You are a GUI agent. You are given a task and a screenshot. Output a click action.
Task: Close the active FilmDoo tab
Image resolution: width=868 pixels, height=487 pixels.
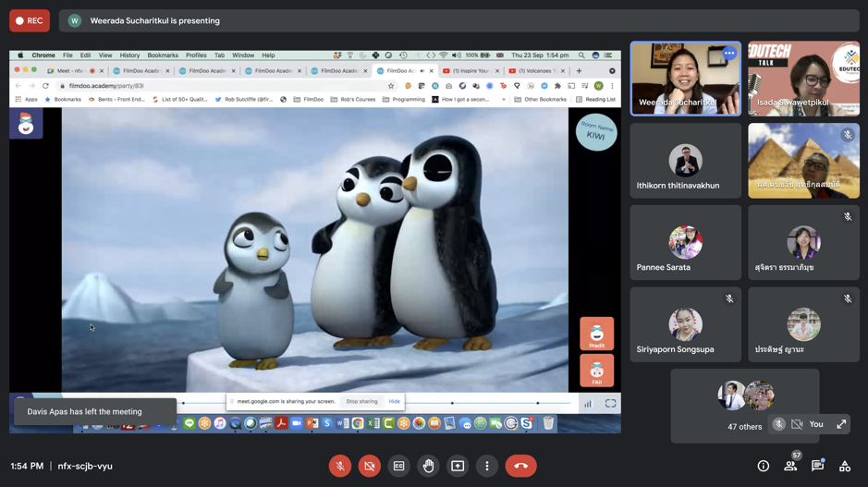(x=432, y=71)
